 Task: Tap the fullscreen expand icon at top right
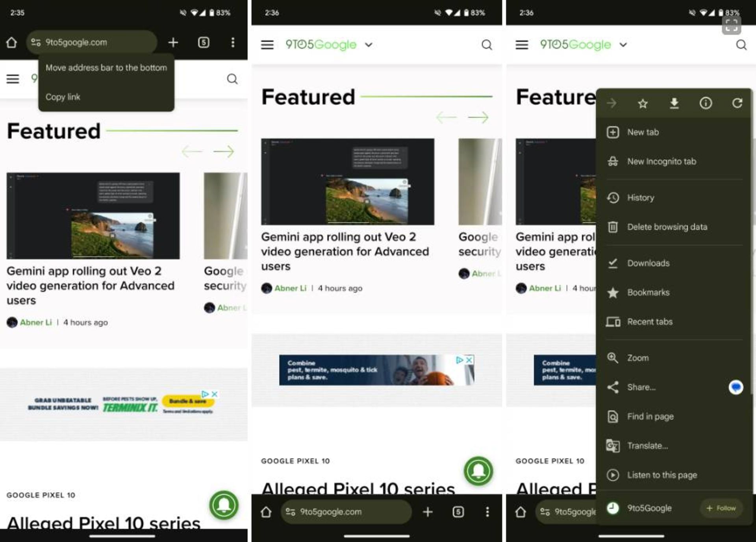point(731,26)
